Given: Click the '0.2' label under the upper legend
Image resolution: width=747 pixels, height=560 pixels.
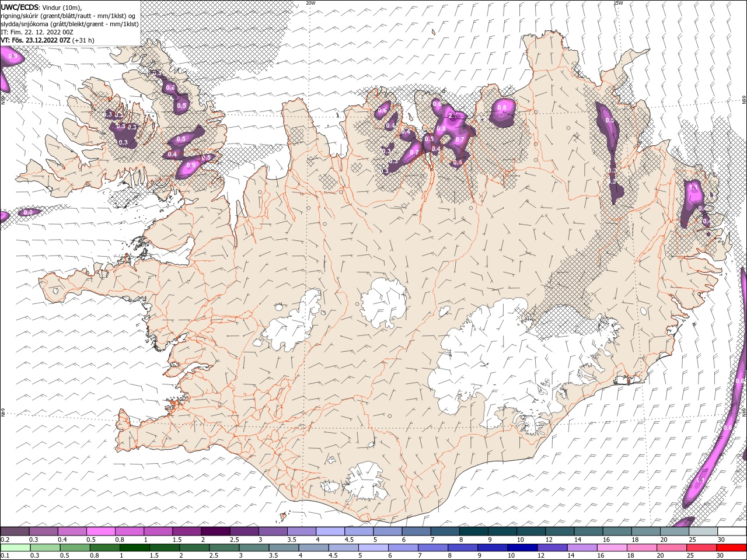Looking at the screenshot, I should [x=5, y=540].
